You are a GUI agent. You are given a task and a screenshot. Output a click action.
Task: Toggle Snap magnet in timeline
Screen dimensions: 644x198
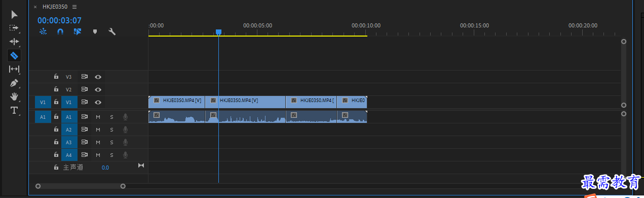click(60, 31)
